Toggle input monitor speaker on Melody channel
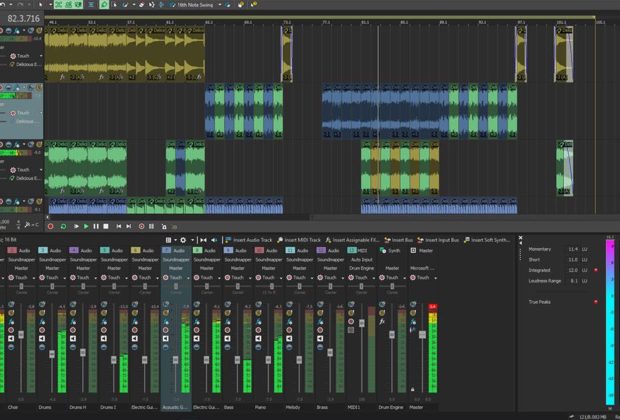The height and width of the screenshot is (420, 620). coord(289,339)
